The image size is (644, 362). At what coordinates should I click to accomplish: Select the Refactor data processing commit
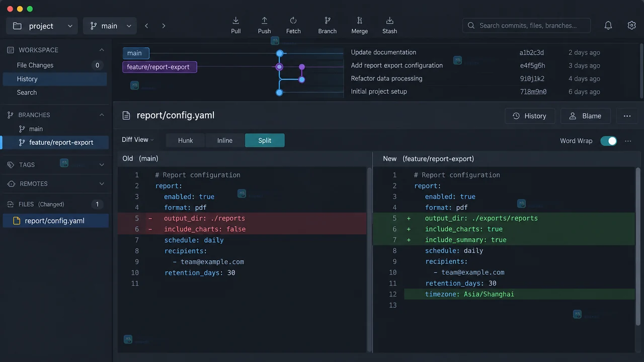click(x=386, y=78)
